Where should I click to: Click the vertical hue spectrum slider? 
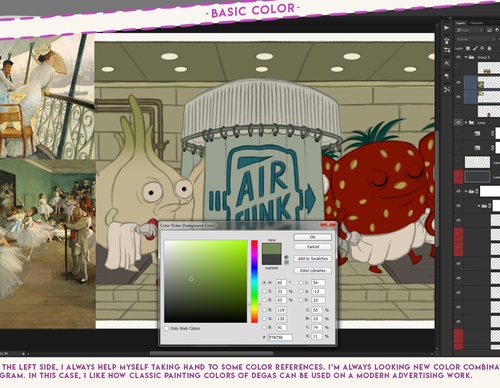(254, 281)
